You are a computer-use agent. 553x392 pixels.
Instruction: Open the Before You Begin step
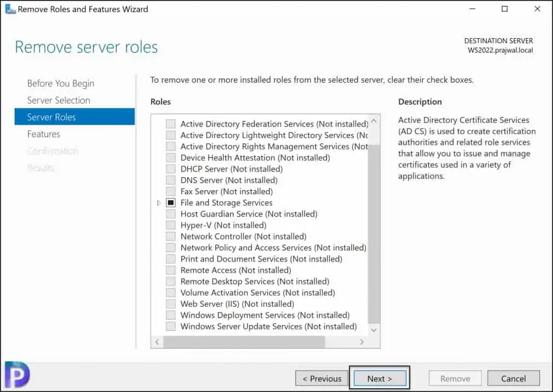60,84
